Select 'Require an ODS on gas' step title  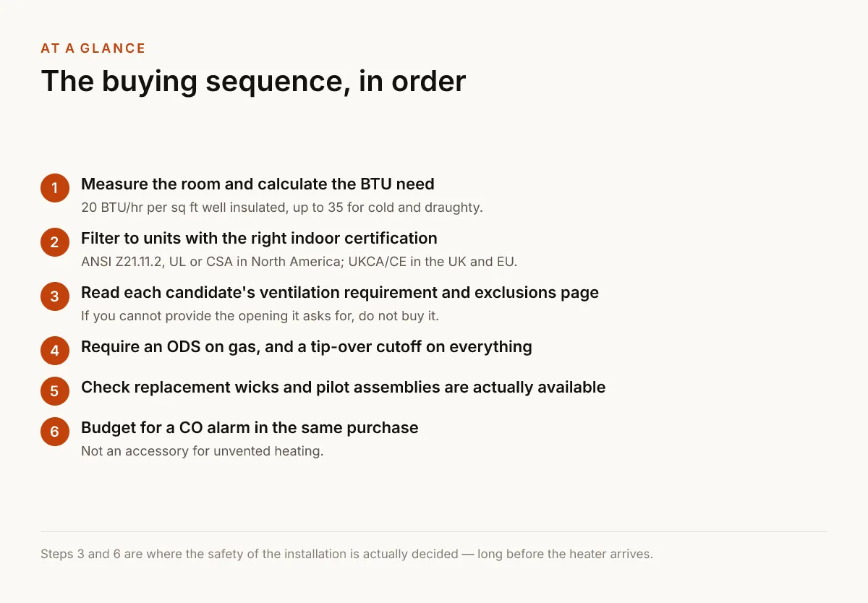tap(307, 346)
